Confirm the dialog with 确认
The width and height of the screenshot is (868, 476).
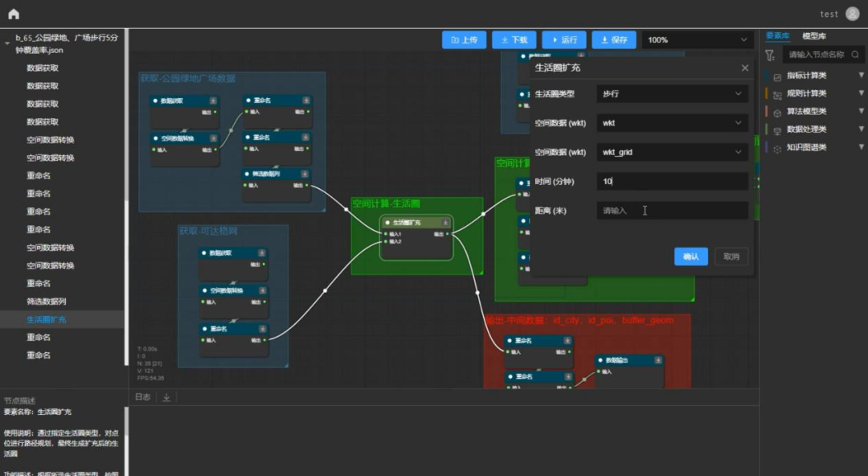click(691, 256)
